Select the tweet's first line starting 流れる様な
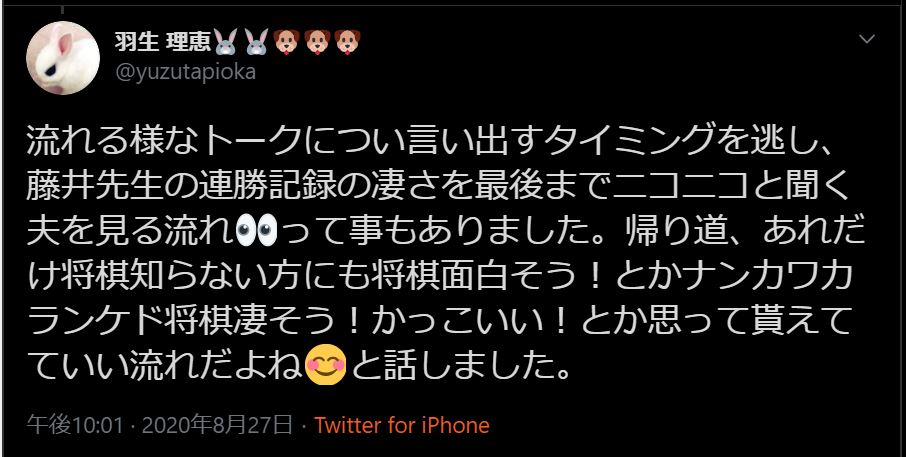 pos(429,143)
